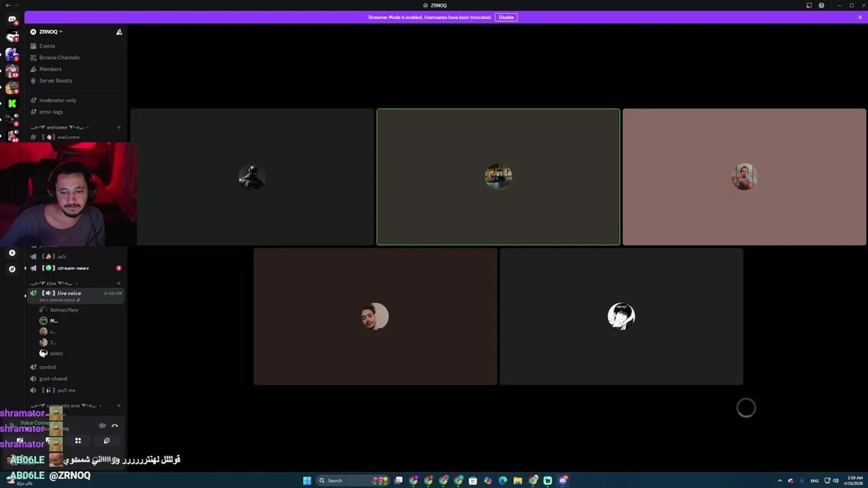Viewport: 868px width, 488px height.
Task: Open Discover servers compass icon
Action: coord(12,269)
